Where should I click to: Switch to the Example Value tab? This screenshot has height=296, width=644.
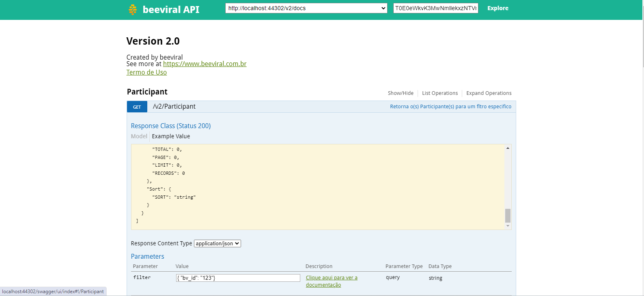coord(171,136)
